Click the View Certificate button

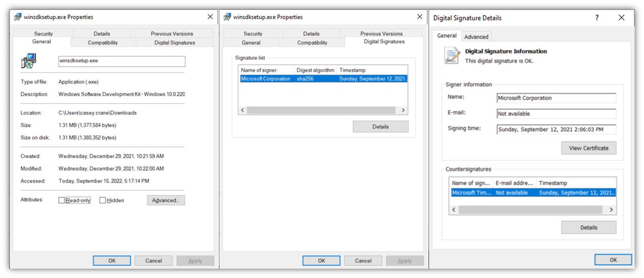[589, 148]
